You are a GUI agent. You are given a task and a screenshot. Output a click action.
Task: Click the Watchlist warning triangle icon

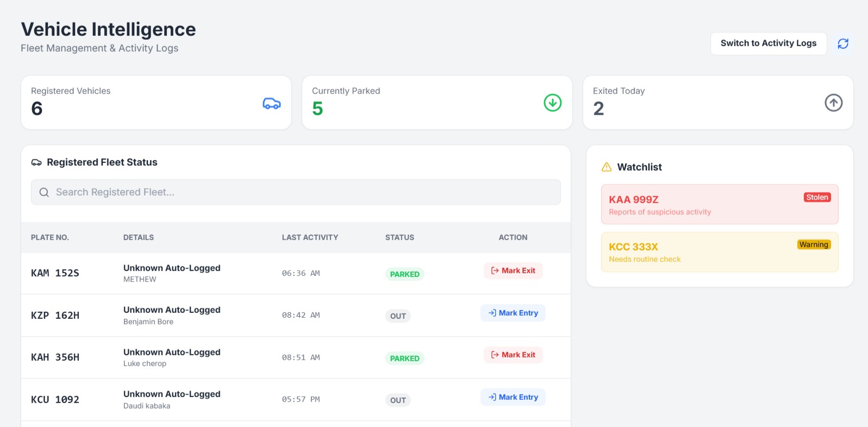[x=607, y=167]
